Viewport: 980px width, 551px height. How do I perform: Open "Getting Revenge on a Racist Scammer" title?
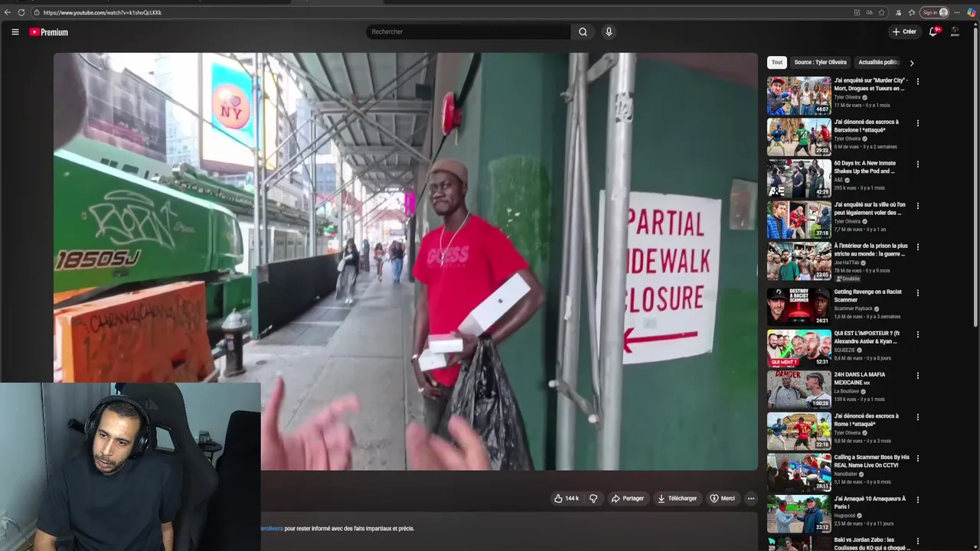(x=868, y=295)
